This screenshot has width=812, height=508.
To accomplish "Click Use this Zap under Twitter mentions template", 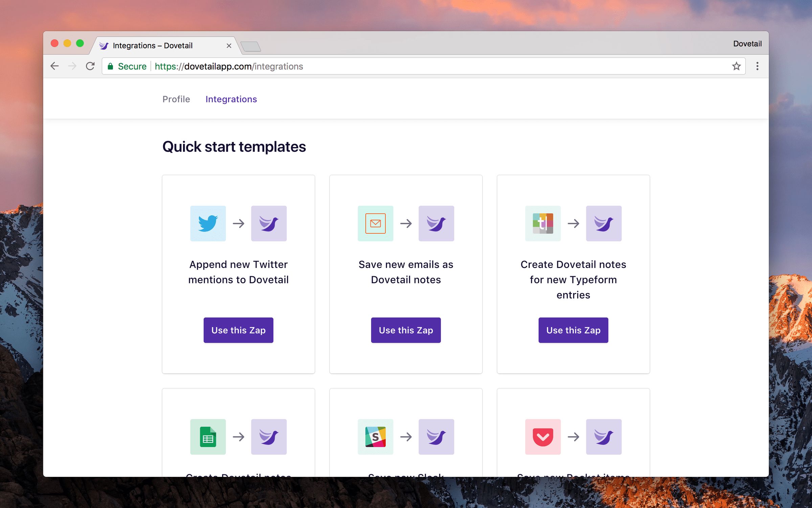I will (x=238, y=330).
